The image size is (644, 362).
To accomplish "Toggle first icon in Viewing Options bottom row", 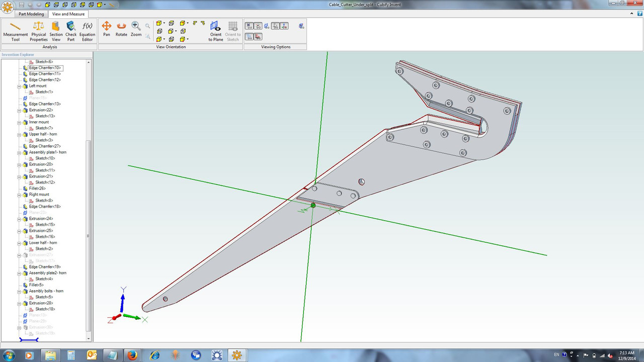I will point(249,36).
